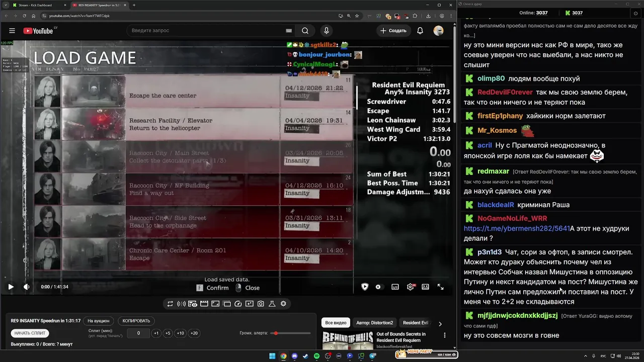Switch to Stream - Kick Dashboard tab
This screenshot has height=362, width=644.
coord(39,5)
